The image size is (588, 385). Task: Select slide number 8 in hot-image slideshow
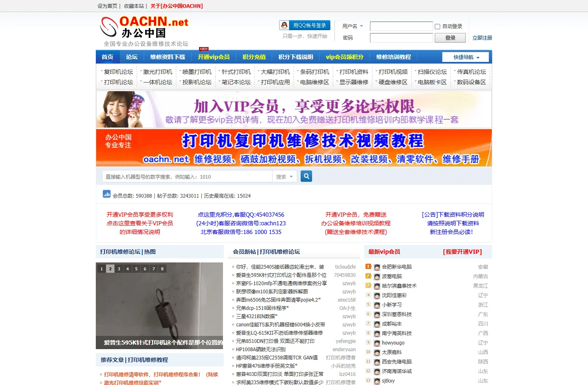click(x=162, y=269)
